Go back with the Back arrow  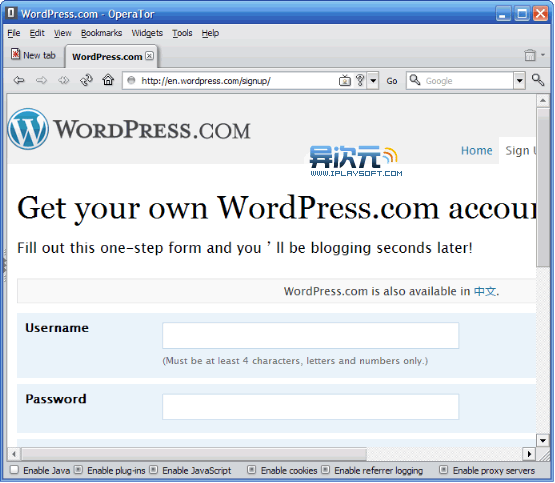point(19,81)
